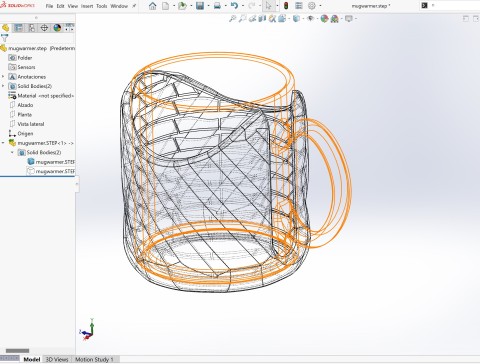Select the Planta plane
The width and height of the screenshot is (480, 364).
21,114
